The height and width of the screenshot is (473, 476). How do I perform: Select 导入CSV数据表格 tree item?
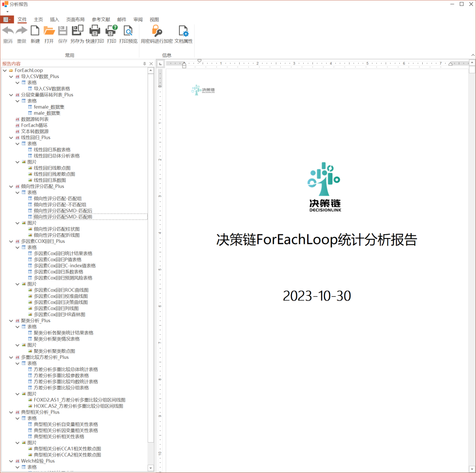tap(52, 89)
